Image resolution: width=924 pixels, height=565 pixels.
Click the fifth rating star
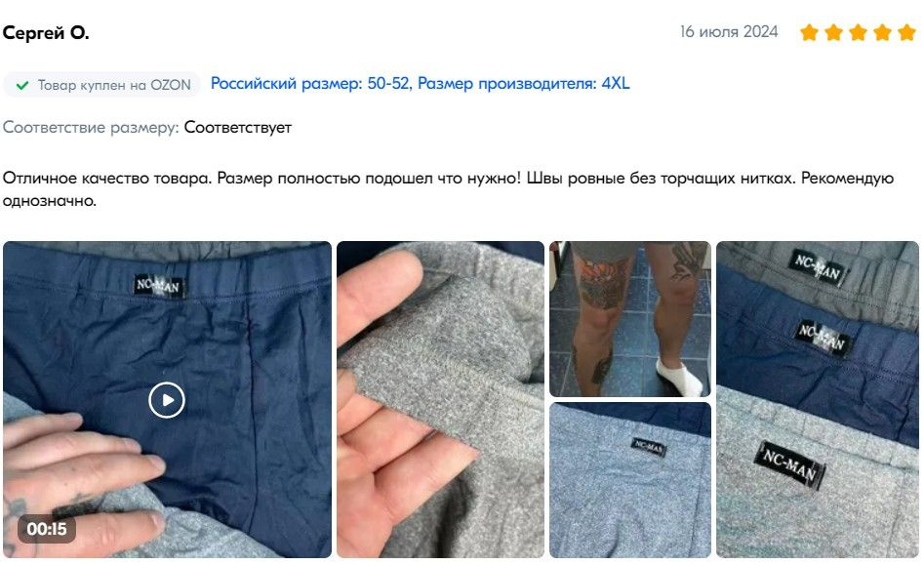click(906, 32)
